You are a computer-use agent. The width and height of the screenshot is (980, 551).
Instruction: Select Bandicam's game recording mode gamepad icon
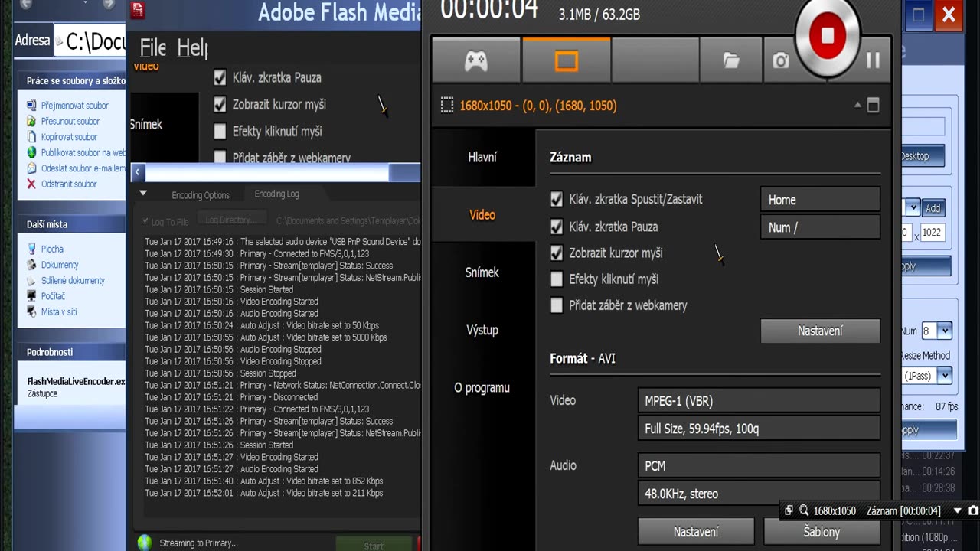[x=476, y=60]
